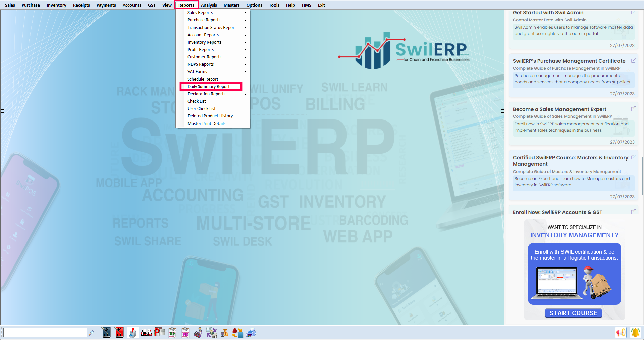Viewport: 644px width, 340px height.
Task: Open the money bag calculator icon
Action: [x=225, y=332]
